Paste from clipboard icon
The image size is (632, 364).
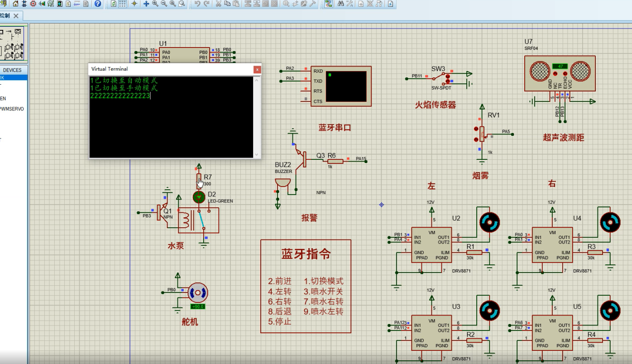click(x=236, y=4)
